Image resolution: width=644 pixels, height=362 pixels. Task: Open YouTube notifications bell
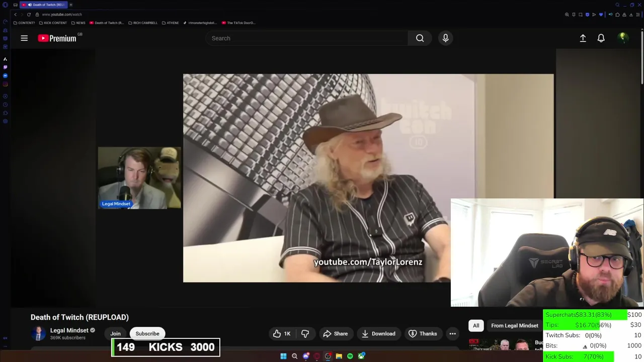coord(601,38)
